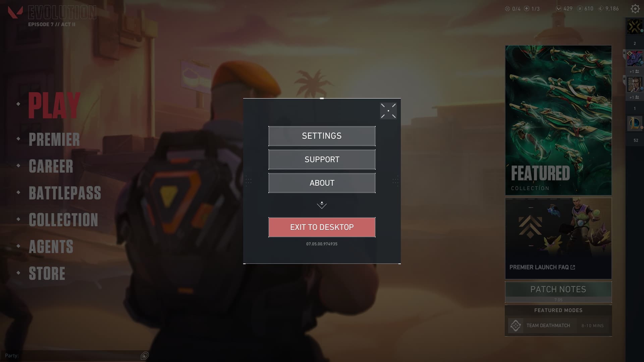The height and width of the screenshot is (362, 644).
Task: Navigate to COLLECTION menu item
Action: click(64, 220)
